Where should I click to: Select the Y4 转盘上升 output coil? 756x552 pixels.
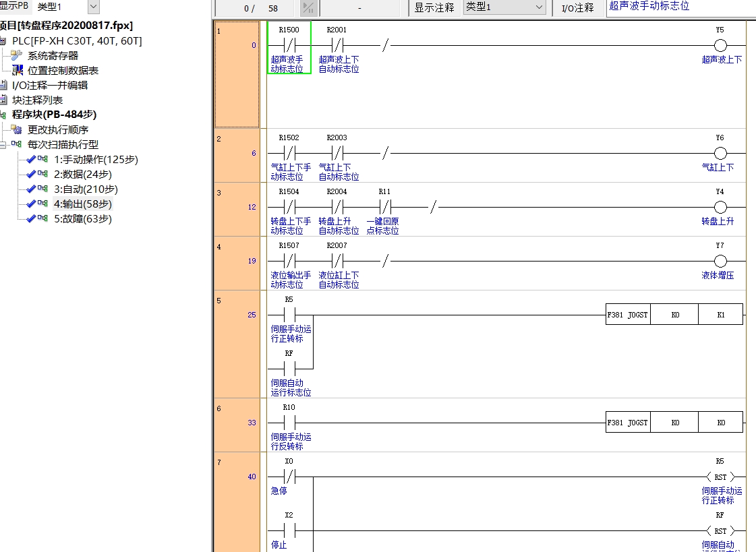(x=720, y=208)
